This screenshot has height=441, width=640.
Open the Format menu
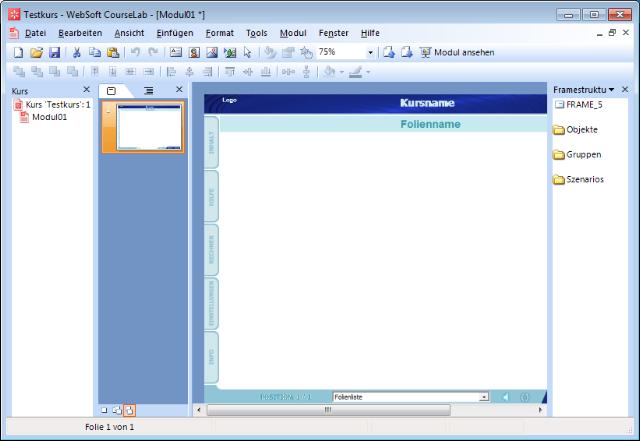pyautogui.click(x=220, y=33)
